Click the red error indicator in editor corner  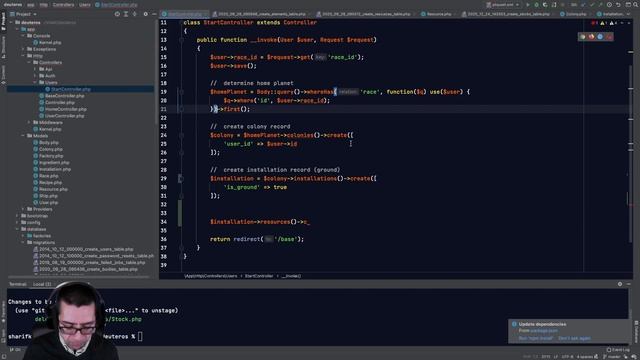tap(594, 23)
